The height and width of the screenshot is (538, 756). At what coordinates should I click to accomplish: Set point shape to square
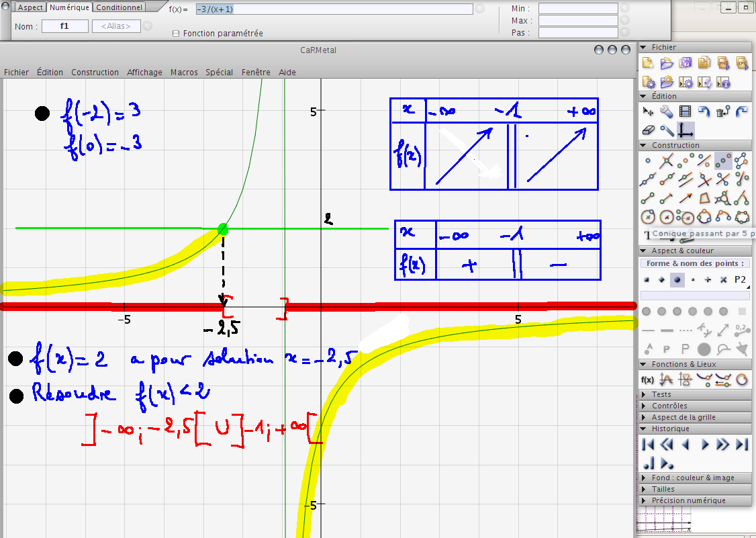[x=647, y=280]
